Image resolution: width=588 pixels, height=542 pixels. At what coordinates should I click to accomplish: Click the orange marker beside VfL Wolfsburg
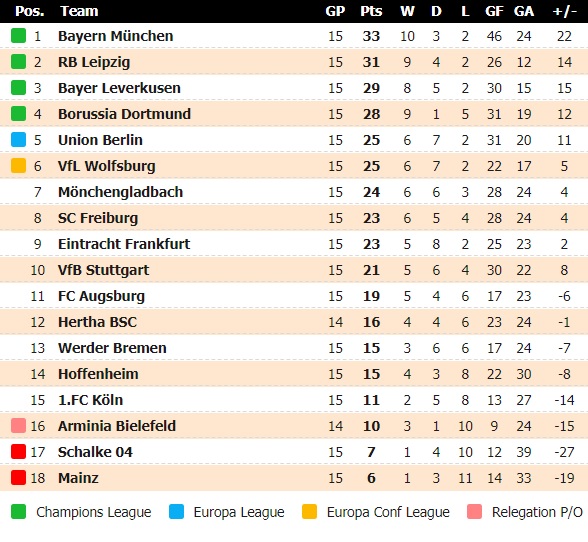[x=18, y=166]
